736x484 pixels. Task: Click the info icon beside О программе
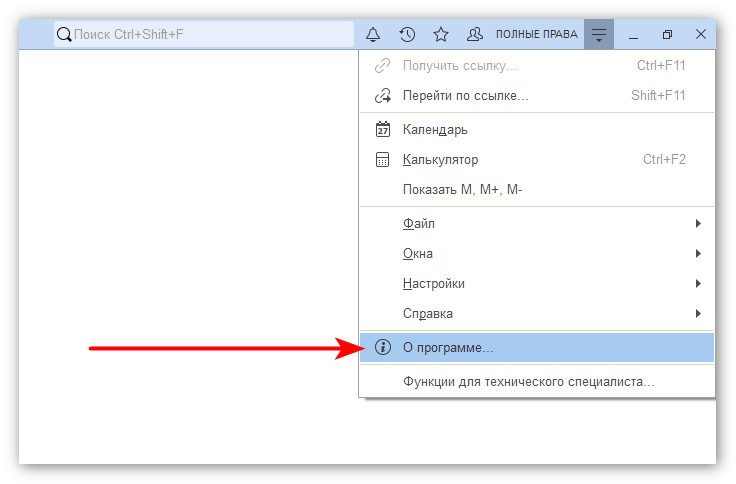coord(382,347)
